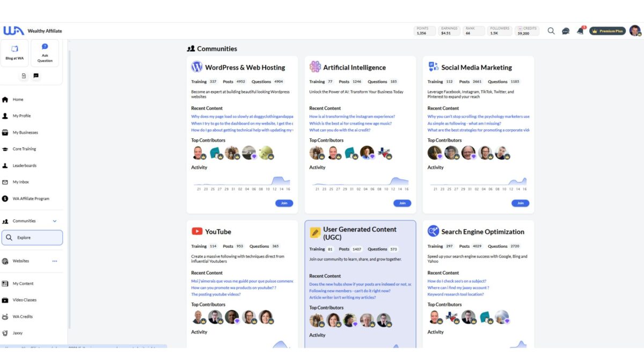644x362 pixels.
Task: Click the Artificial Intelligence brain icon
Action: tap(315, 67)
